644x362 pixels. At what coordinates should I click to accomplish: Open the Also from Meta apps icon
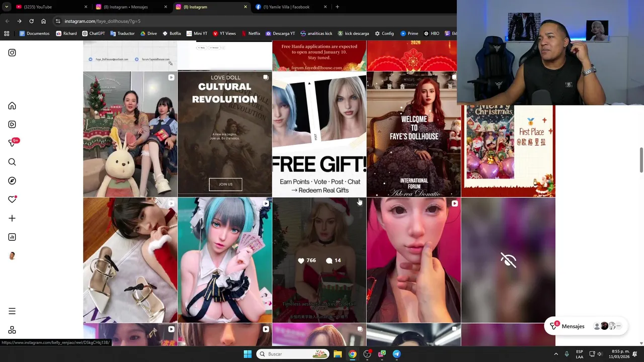tap(12, 330)
